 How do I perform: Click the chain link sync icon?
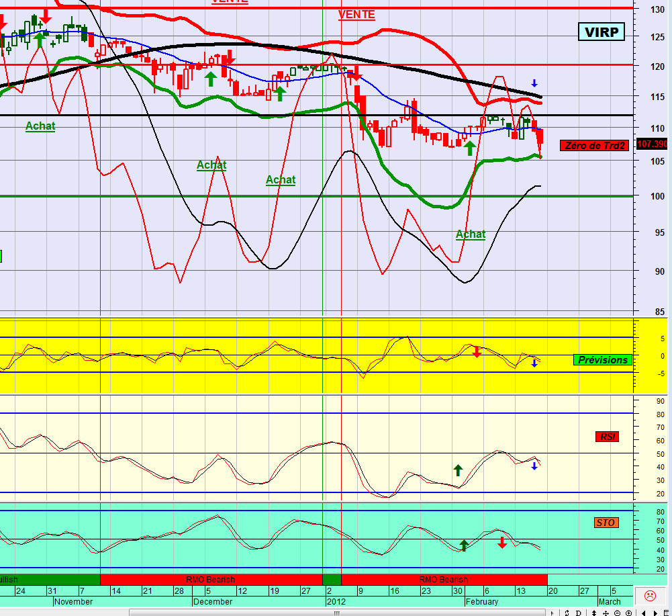[567, 613]
